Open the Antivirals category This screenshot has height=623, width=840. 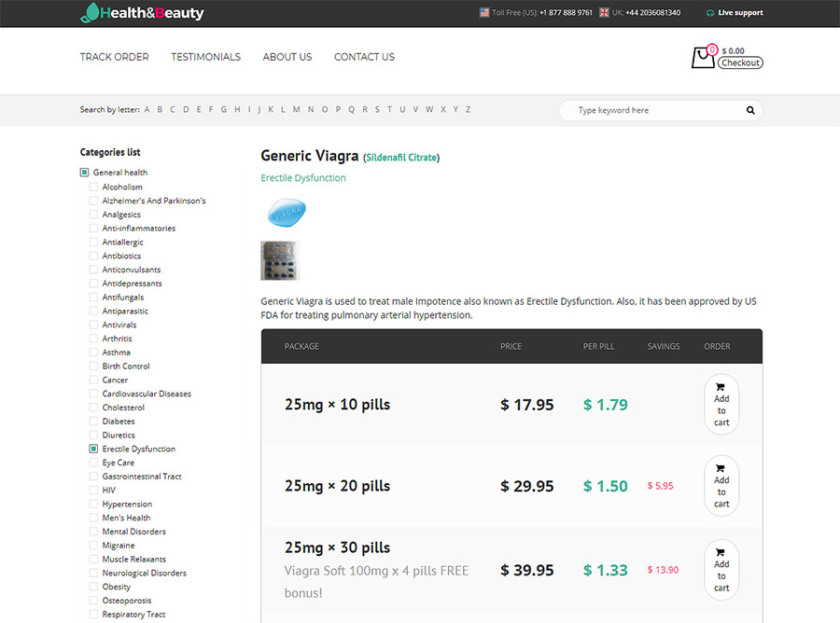119,325
